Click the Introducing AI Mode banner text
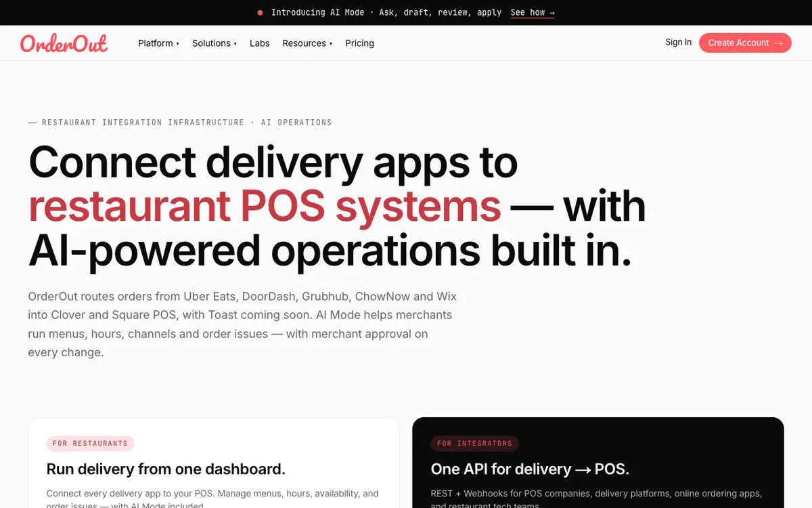812x508 pixels. 386,12
